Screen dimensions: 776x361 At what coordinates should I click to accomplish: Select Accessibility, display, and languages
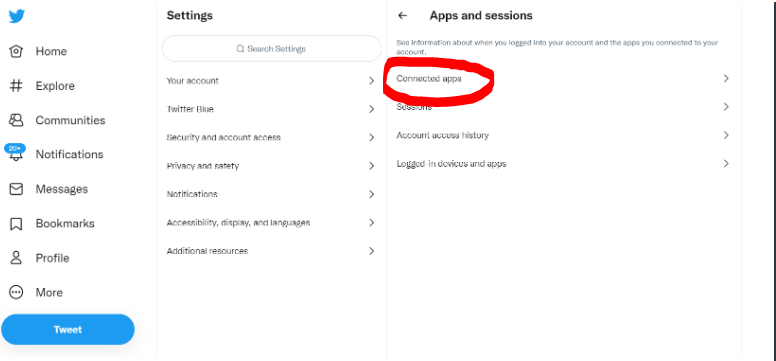271,223
